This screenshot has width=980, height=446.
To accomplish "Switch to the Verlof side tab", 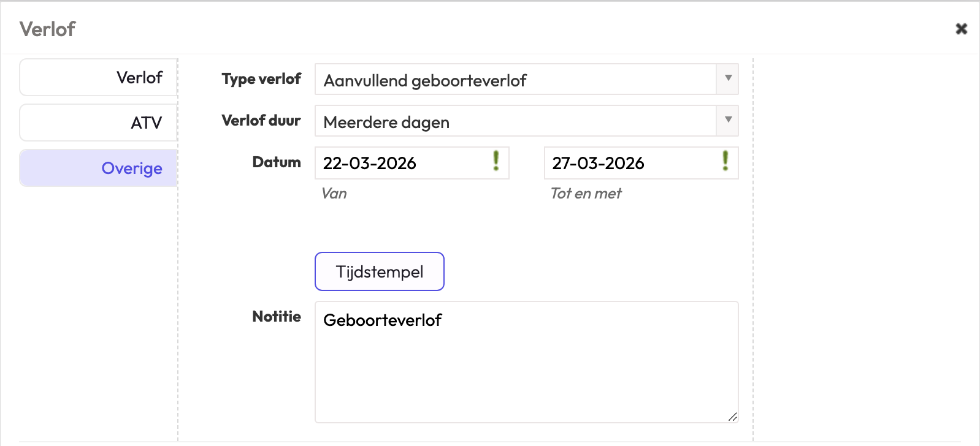I will (99, 78).
